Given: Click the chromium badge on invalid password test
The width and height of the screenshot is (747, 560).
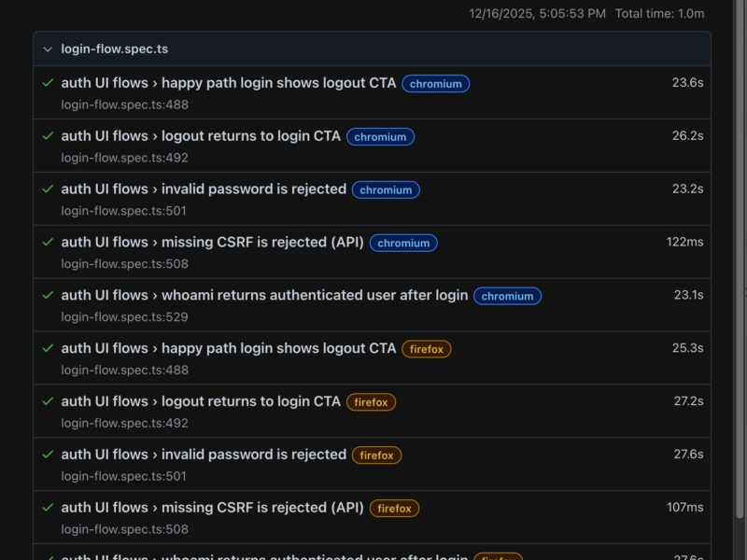Looking at the screenshot, I should (x=386, y=189).
